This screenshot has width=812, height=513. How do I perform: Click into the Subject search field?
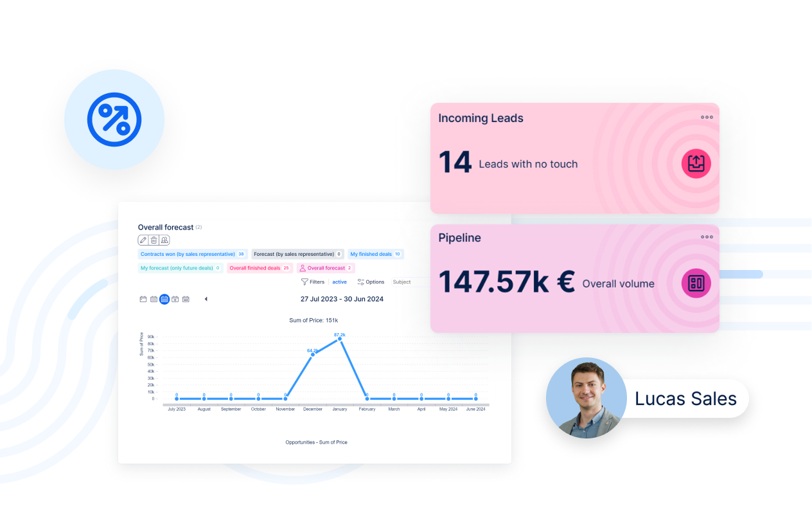tap(410, 282)
